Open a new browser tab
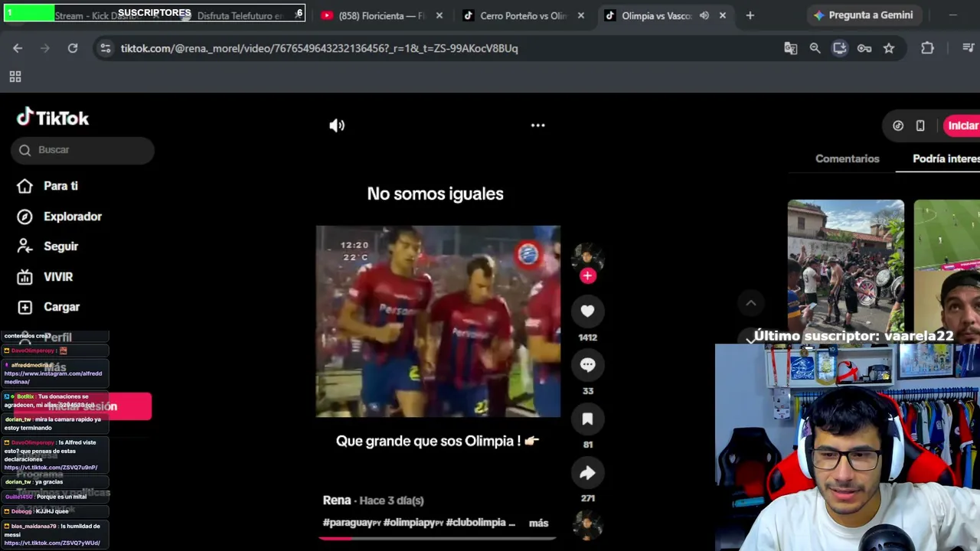Image resolution: width=980 pixels, height=551 pixels. pyautogui.click(x=750, y=15)
